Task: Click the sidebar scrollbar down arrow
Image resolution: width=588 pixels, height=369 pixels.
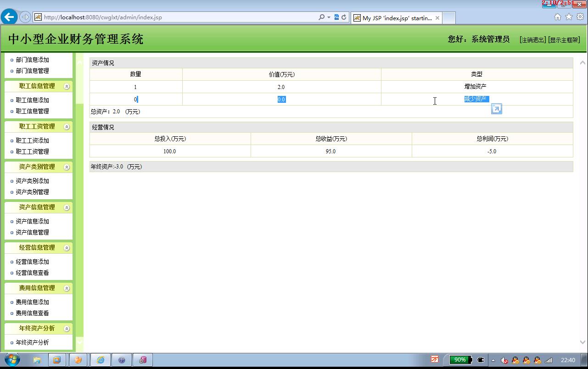Action: point(80,341)
